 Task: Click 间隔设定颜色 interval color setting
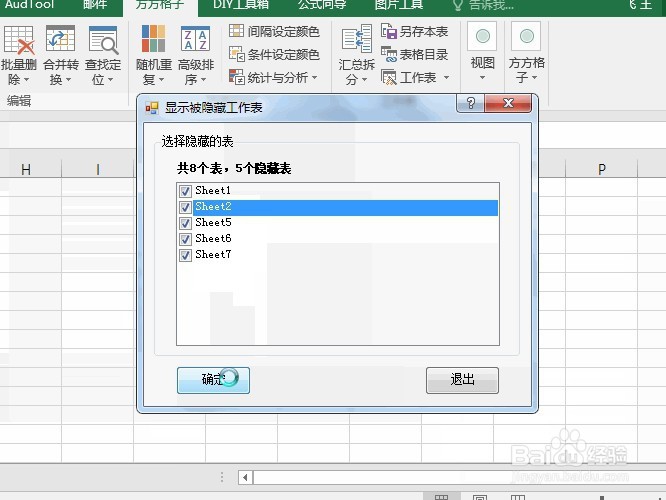point(274,31)
